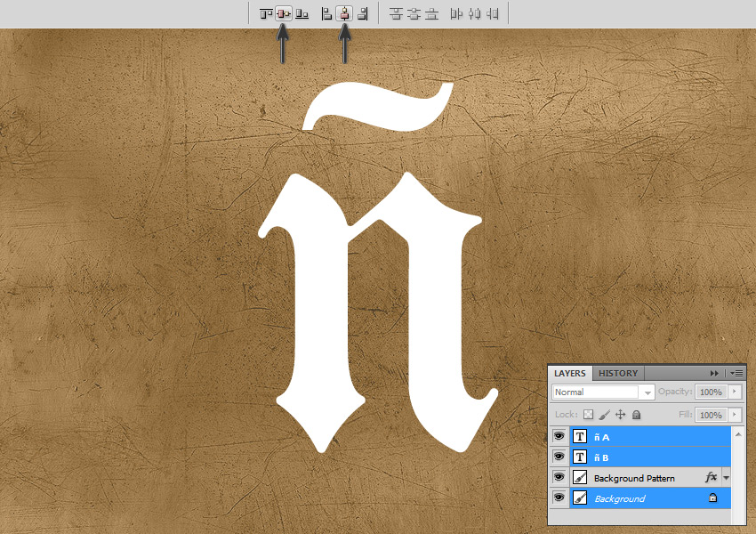Open the Opacity slider arrow
Screen dimensions: 756x534
click(735, 392)
